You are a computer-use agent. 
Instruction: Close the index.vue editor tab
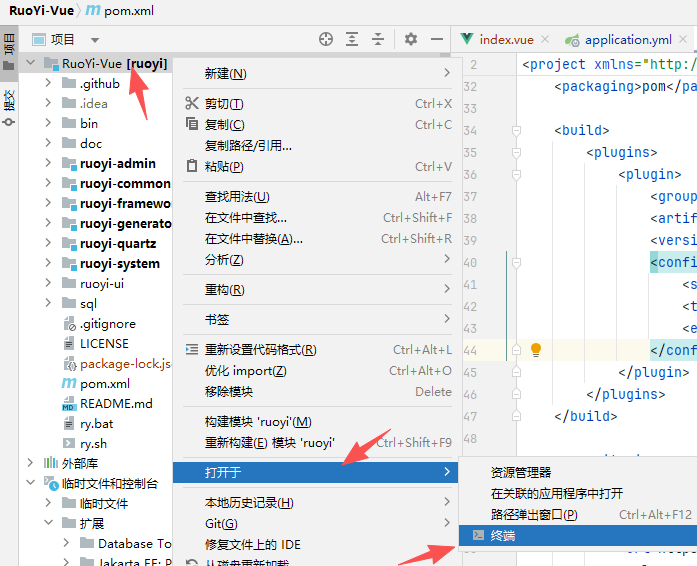click(x=544, y=40)
